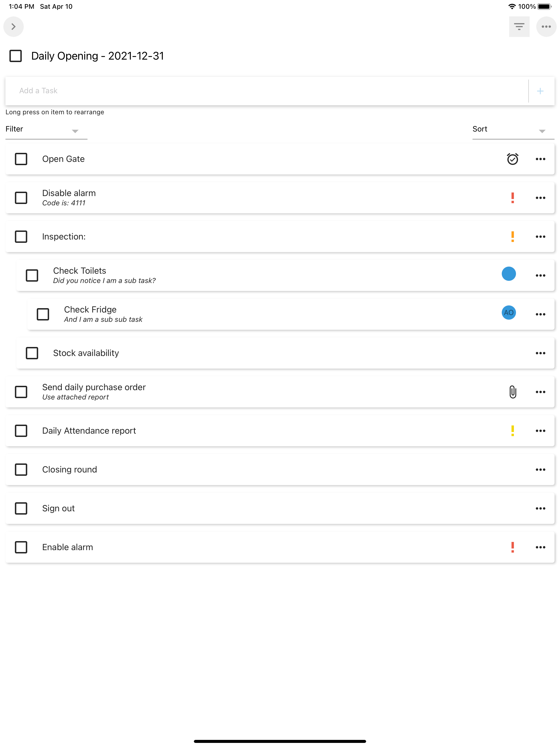Click the blue color circle on Check Toilets
Viewport: 560px width, 747px height.
508,274
